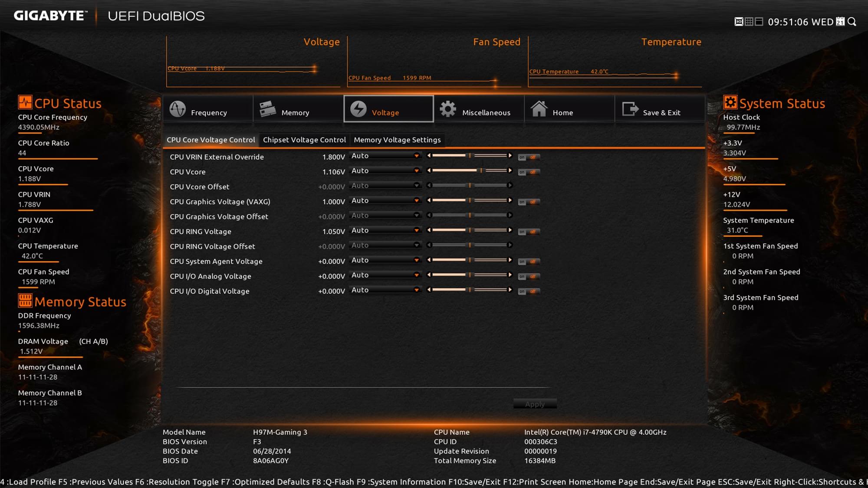Increase CPU Vcore using the right arrow
This screenshot has width=868, height=488.
(x=510, y=170)
